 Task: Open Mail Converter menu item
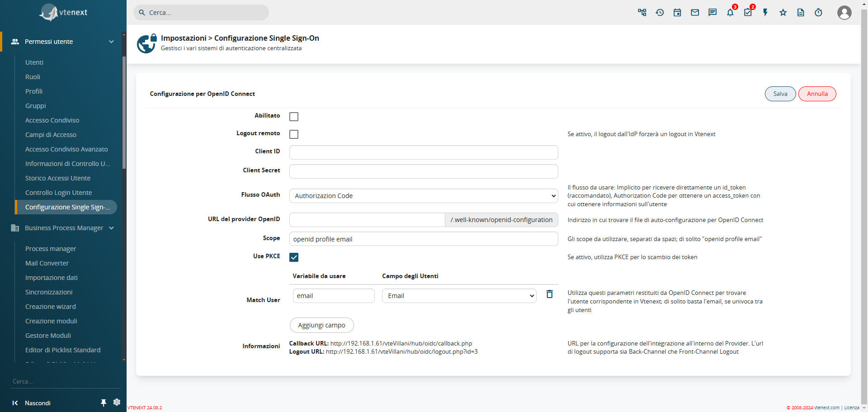47,263
